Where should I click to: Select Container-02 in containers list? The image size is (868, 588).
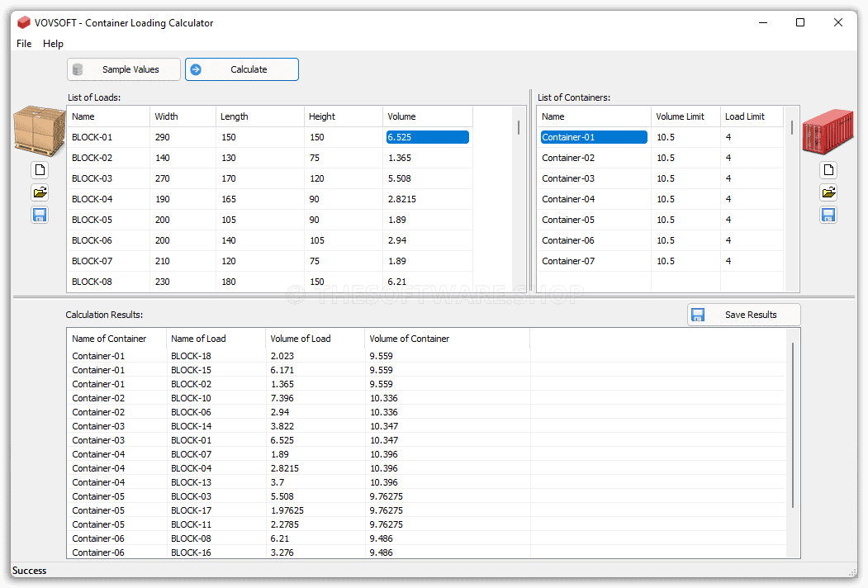(x=568, y=158)
